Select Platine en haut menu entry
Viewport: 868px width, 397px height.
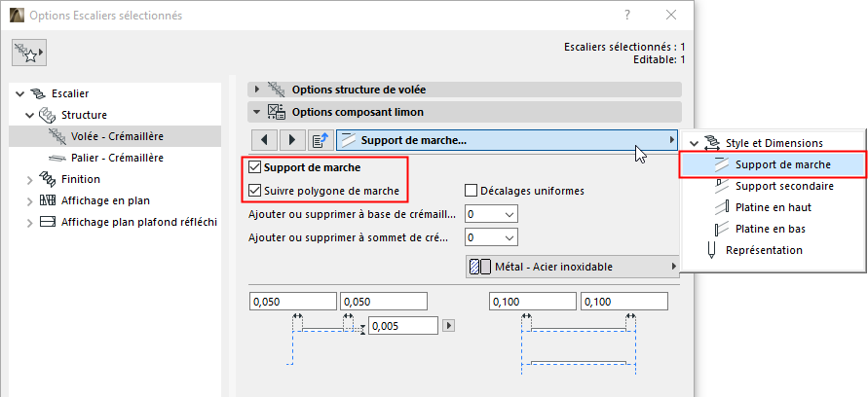pos(773,207)
